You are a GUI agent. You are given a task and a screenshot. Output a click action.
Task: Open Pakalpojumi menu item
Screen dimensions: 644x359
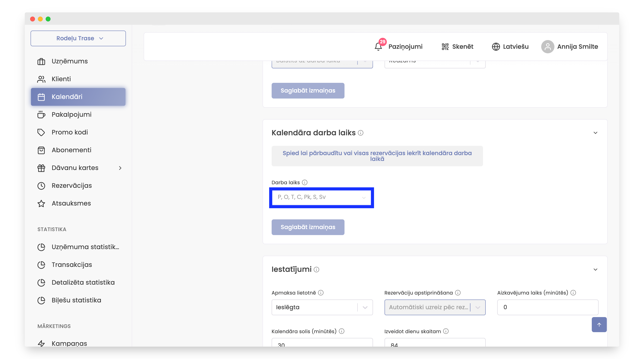click(71, 115)
